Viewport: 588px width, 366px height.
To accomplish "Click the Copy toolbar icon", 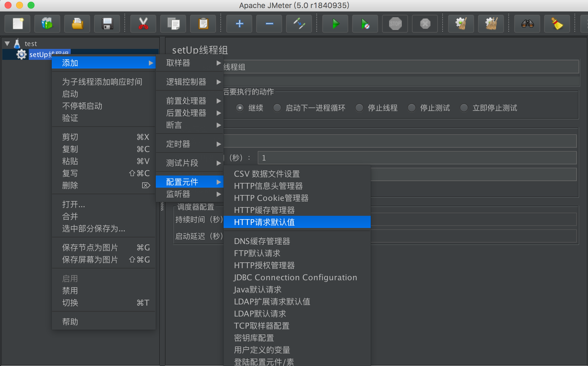I will tap(173, 24).
